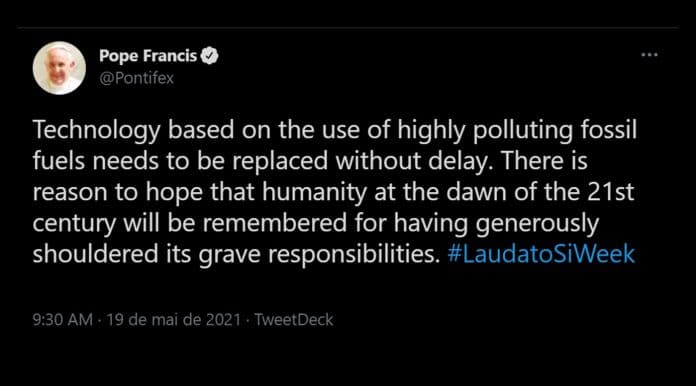Click the word humanity in the tweet
696x386 pixels.
coord(314,193)
